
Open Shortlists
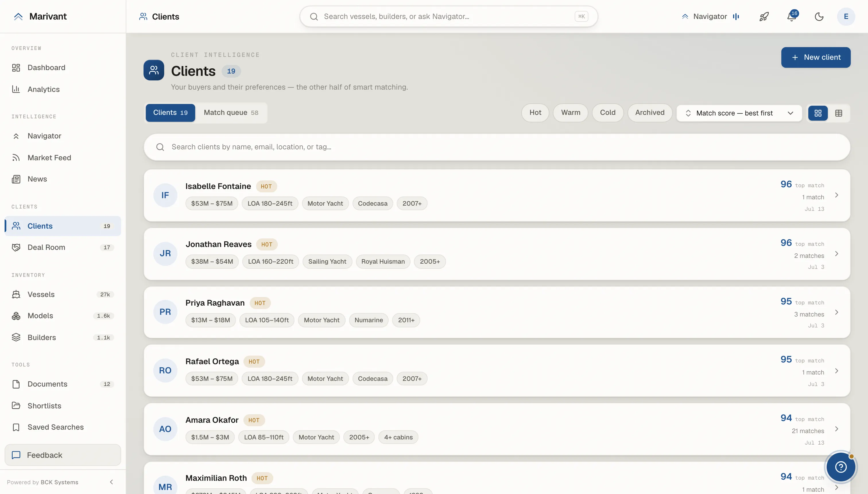63,406
